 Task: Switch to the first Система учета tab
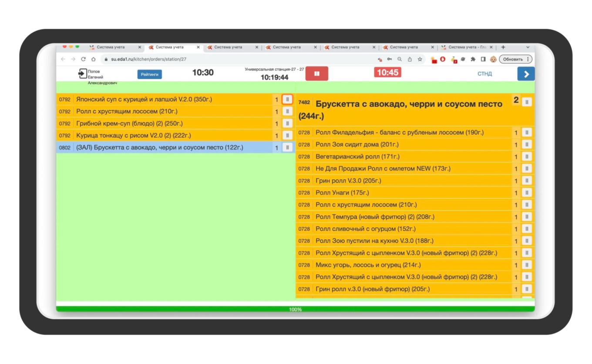pos(111,47)
